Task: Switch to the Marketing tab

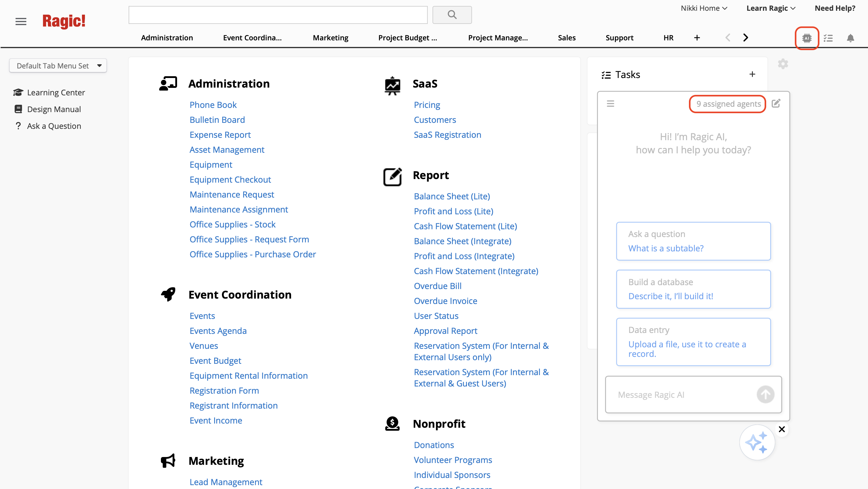Action: tap(330, 38)
